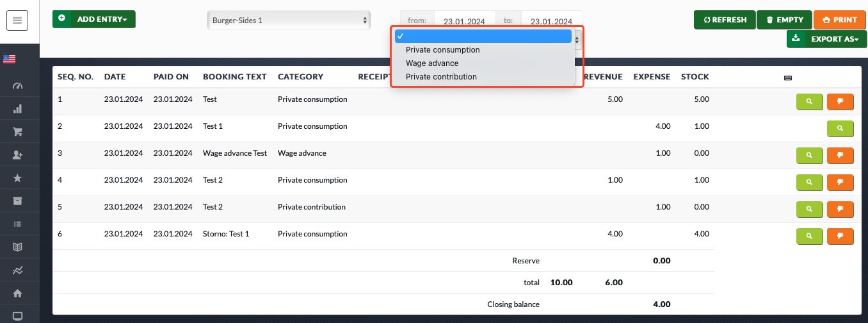
Task: Click the total revenue value 10.00
Action: point(561,283)
